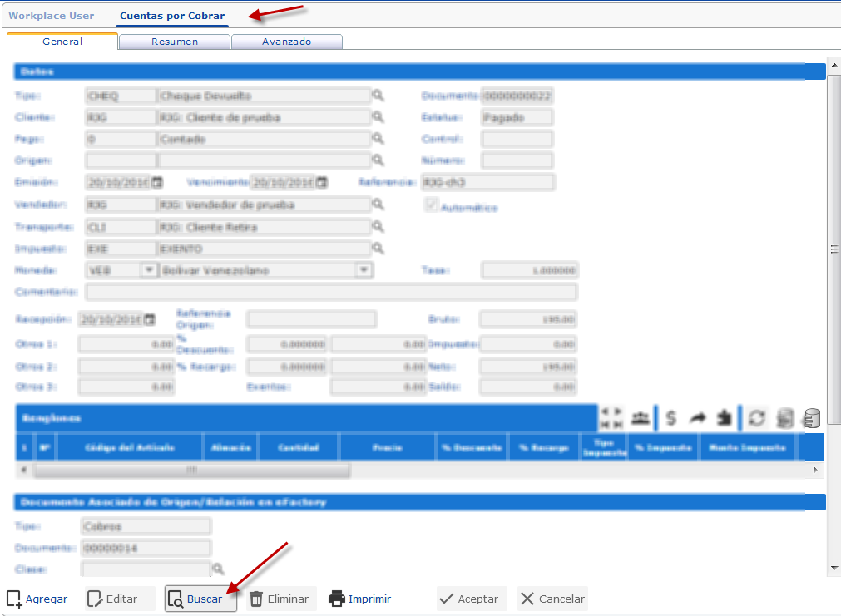The width and height of the screenshot is (841, 616).
Task: Open the Vencimiento date calendar icon
Action: (321, 182)
